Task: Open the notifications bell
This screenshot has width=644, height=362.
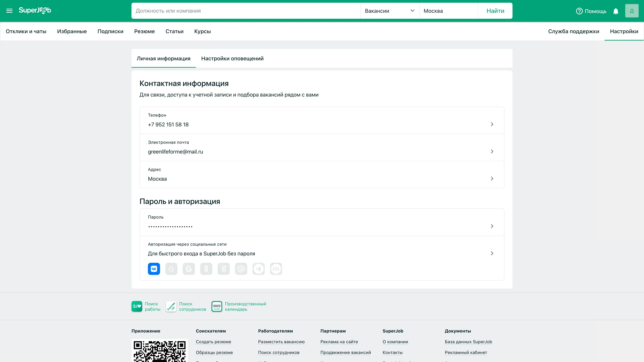Action: 616,11
